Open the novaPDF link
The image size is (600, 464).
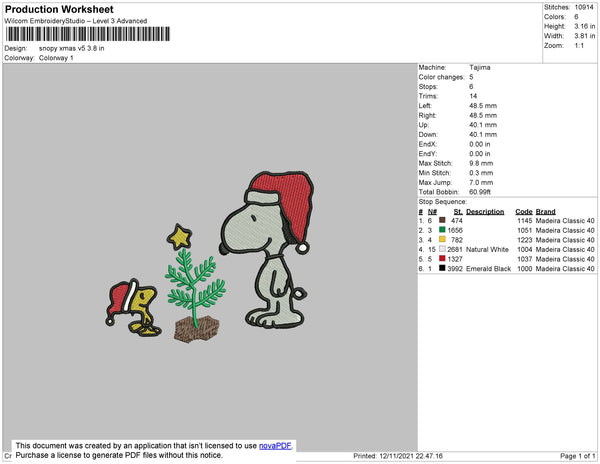[275, 446]
